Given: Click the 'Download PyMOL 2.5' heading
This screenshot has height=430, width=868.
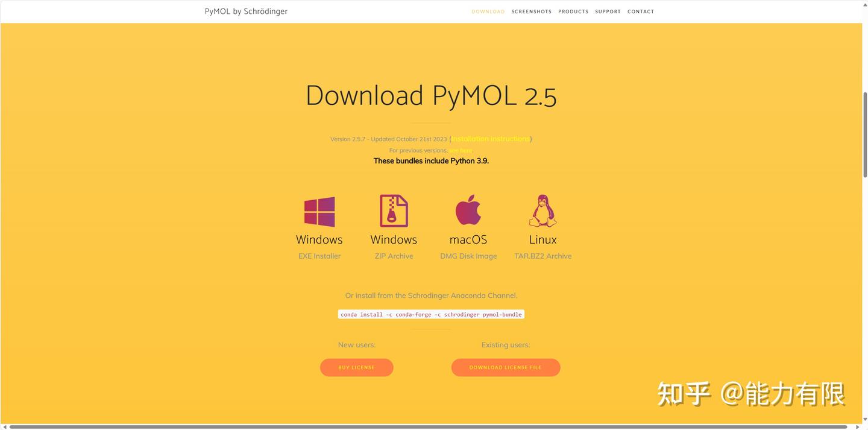Looking at the screenshot, I should (x=431, y=95).
